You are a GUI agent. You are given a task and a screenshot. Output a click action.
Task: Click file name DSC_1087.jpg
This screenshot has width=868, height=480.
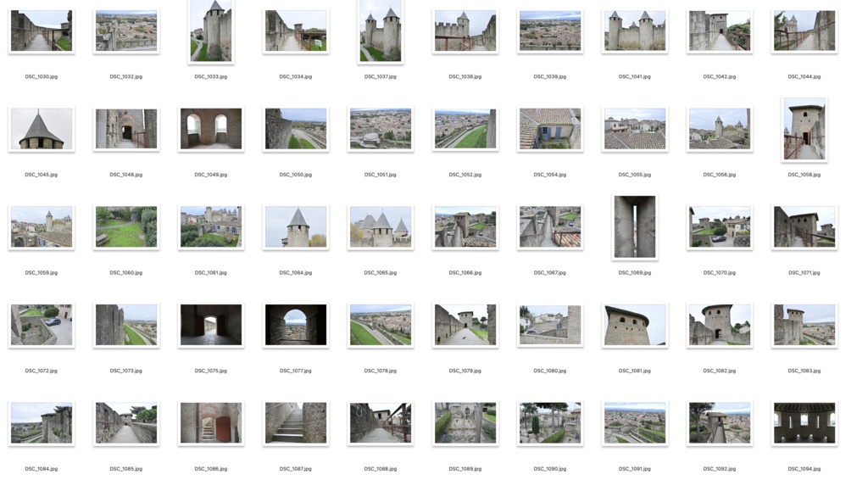(296, 469)
